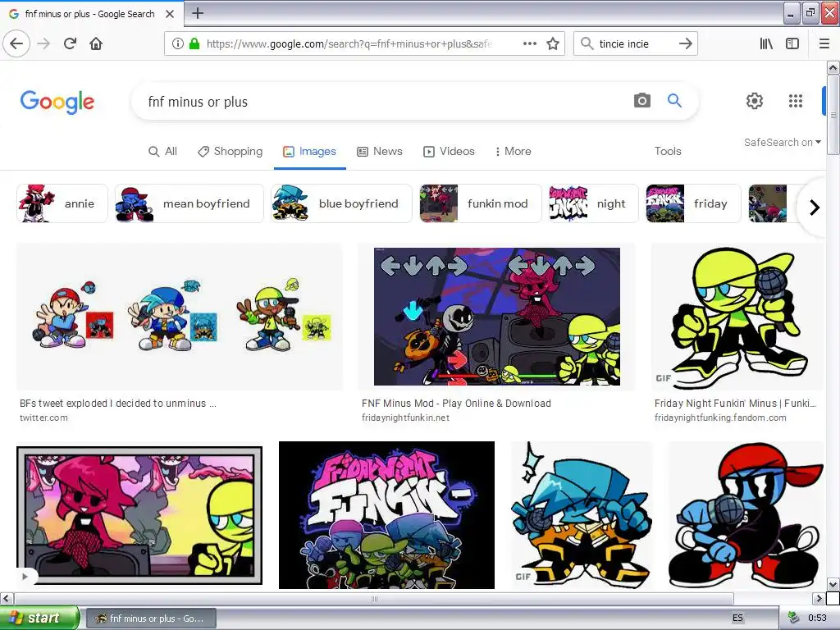
Task: Open page actions three-dot menu
Action: (530, 43)
